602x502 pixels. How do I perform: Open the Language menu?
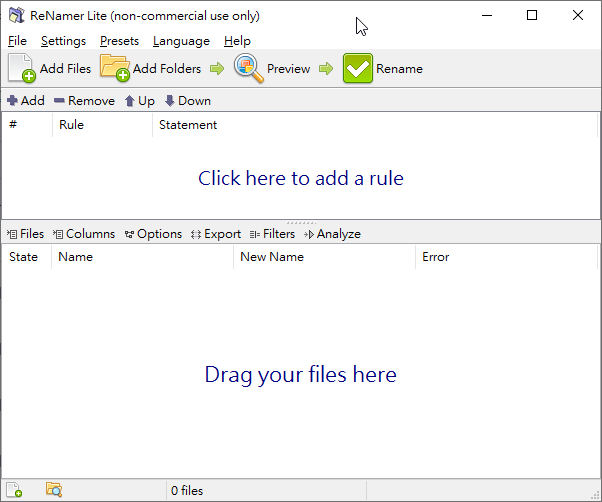[x=181, y=41]
